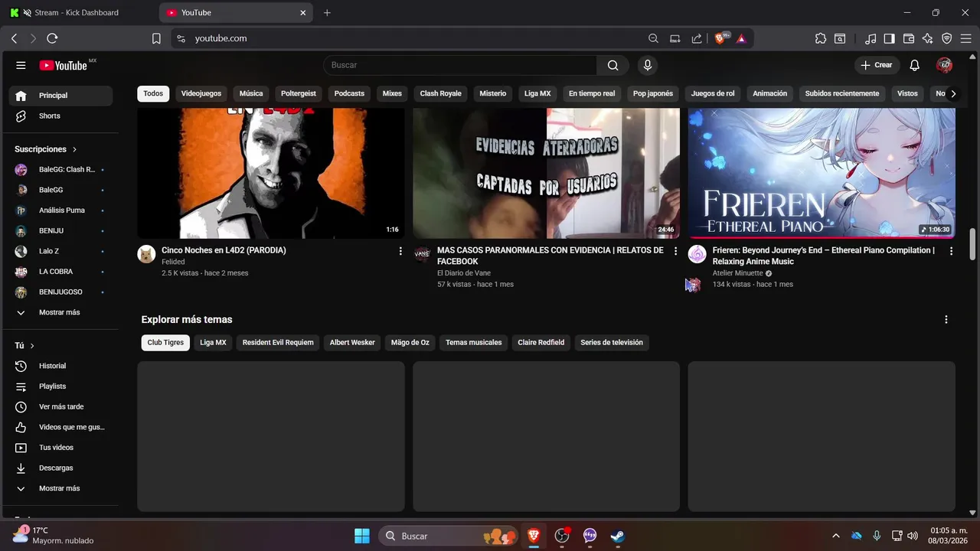Image resolution: width=980 pixels, height=551 pixels.
Task: Open Steam from the taskbar
Action: click(x=617, y=536)
